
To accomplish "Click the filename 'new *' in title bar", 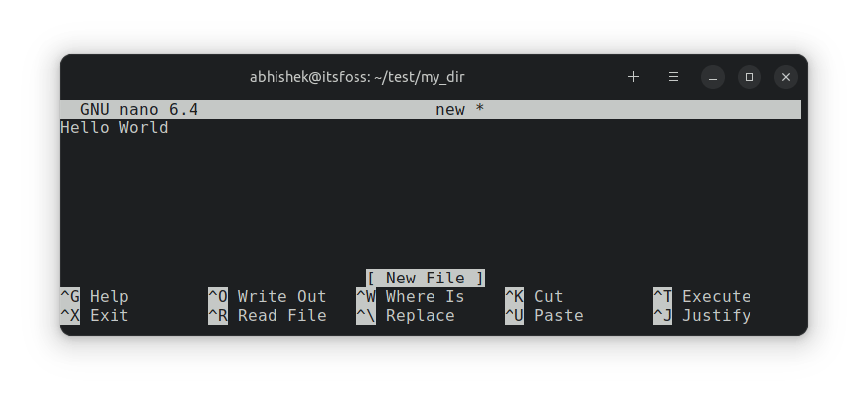I will point(459,109).
